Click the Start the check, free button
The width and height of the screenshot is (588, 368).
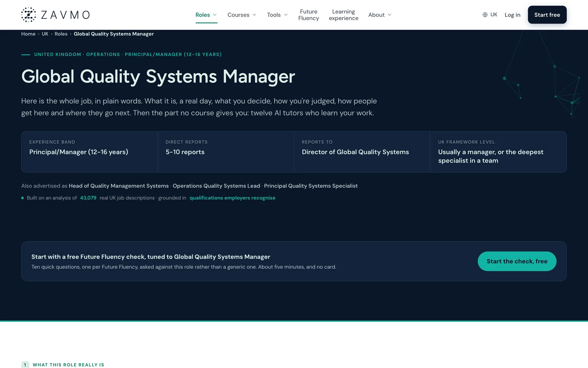[517, 261]
